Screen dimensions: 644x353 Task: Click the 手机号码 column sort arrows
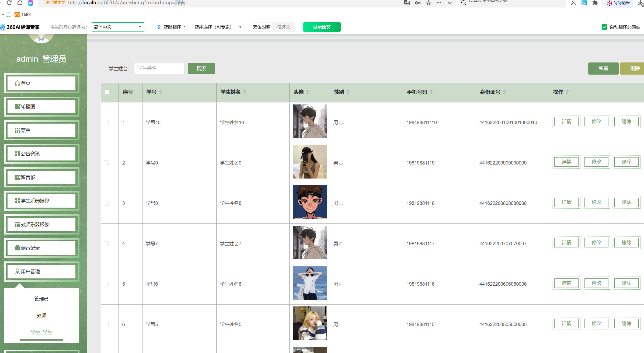[x=431, y=92]
